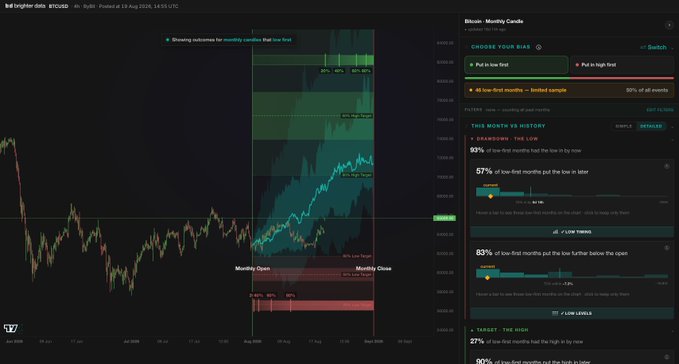Click the orange current marker on low-levels histogram
Viewport: 679px width, 364px height.
click(x=487, y=277)
